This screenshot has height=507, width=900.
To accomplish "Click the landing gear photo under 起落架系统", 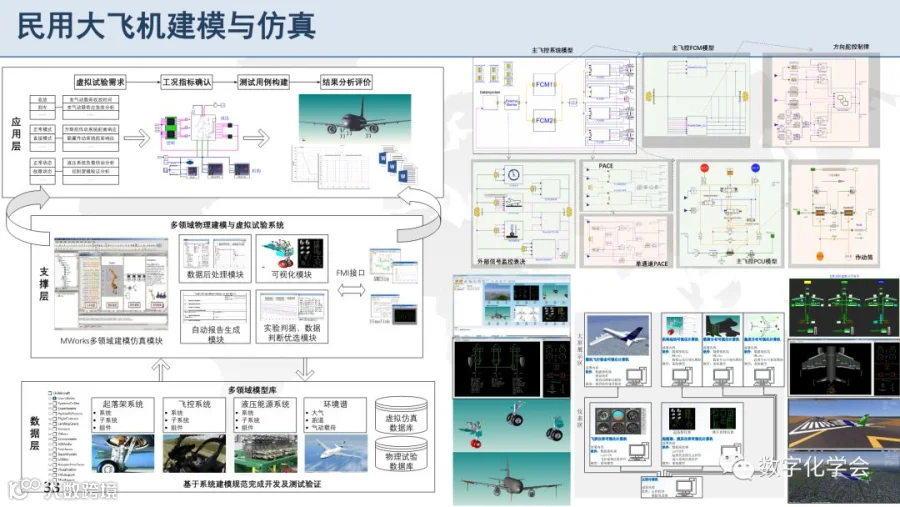I will point(123,454).
